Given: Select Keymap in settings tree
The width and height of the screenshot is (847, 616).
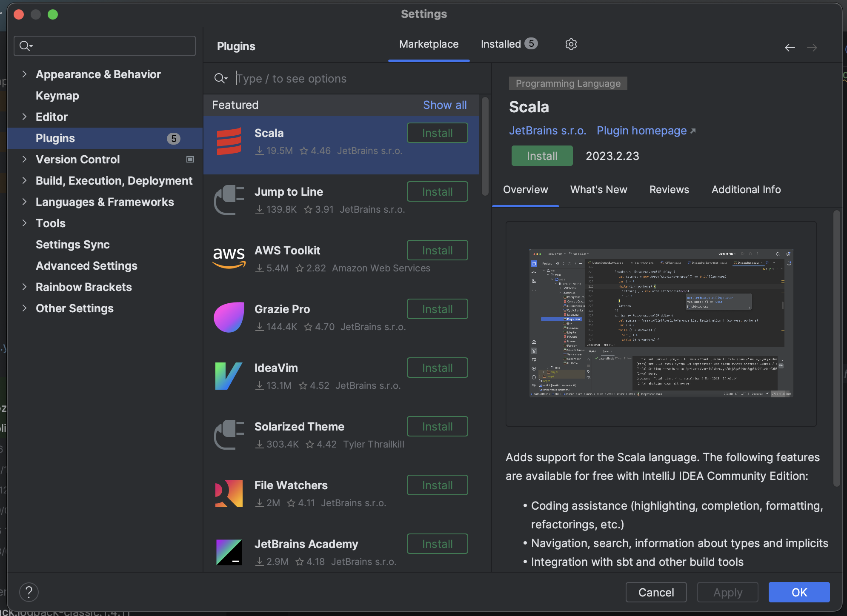Looking at the screenshot, I should (x=57, y=96).
